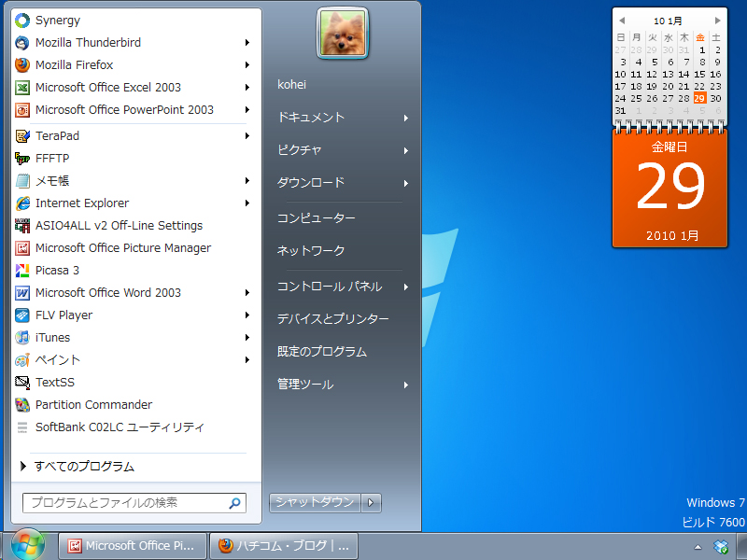This screenshot has width=747, height=560.
Task: Expand iTunes jump list arrow
Action: 247,338
